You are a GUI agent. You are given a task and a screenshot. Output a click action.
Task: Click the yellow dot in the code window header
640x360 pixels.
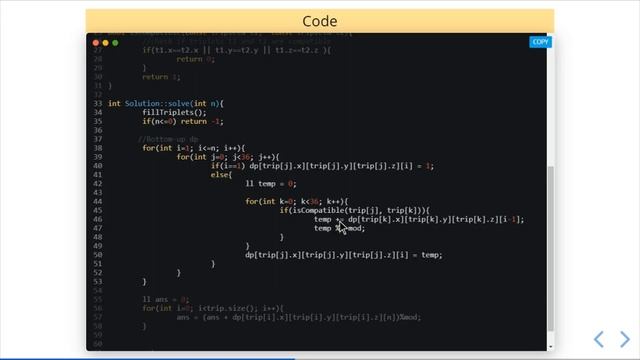[x=106, y=43]
